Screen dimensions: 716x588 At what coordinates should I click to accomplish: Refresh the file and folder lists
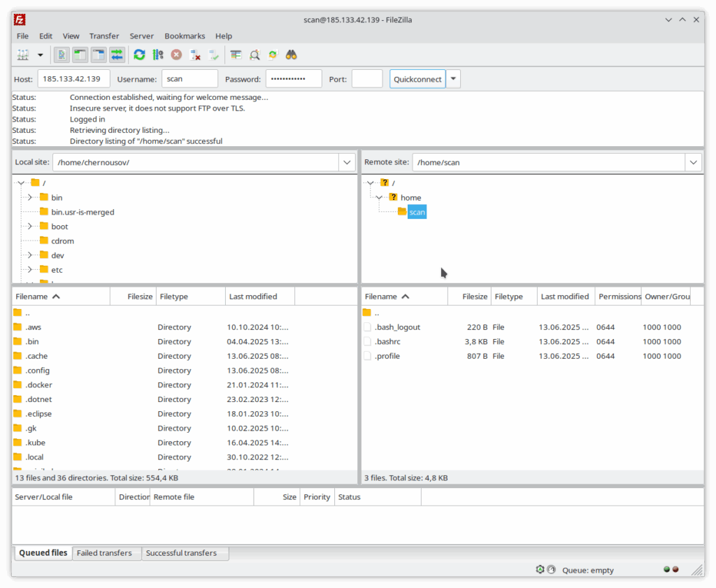(x=140, y=55)
